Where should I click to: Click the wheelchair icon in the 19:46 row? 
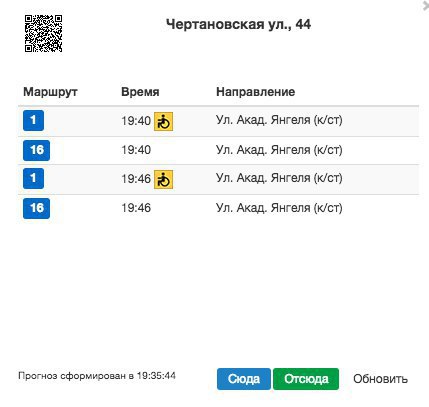pyautogui.click(x=163, y=179)
